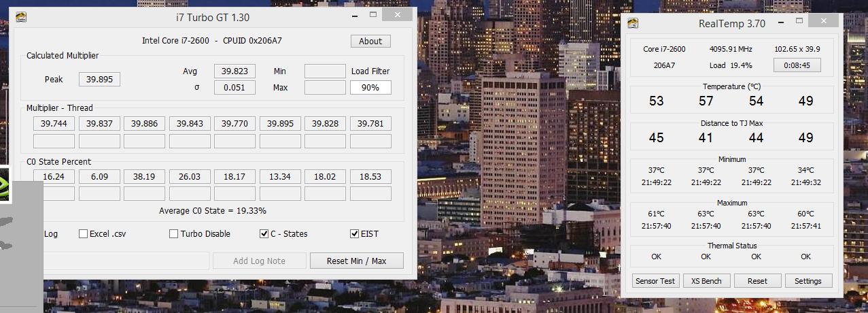Click thread multiplier 39.837
Viewport: 868px width, 313px height.
(x=99, y=123)
